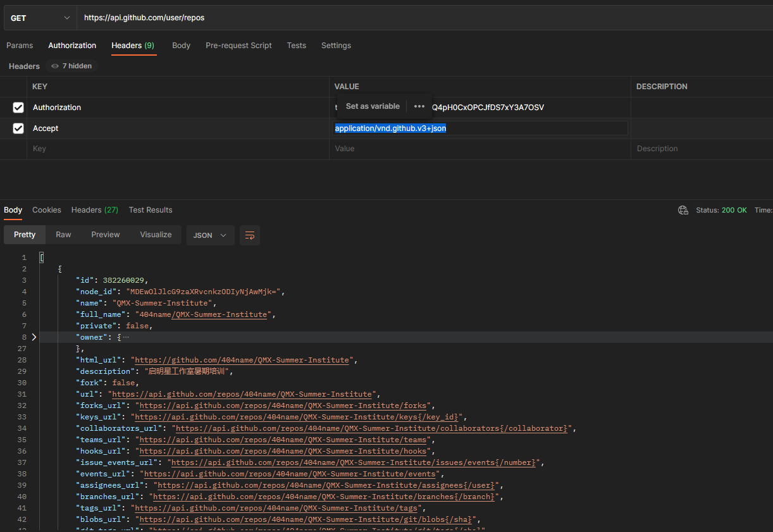Open the issue_events_url link
Viewport: 773px width, 532px height.
point(354,462)
